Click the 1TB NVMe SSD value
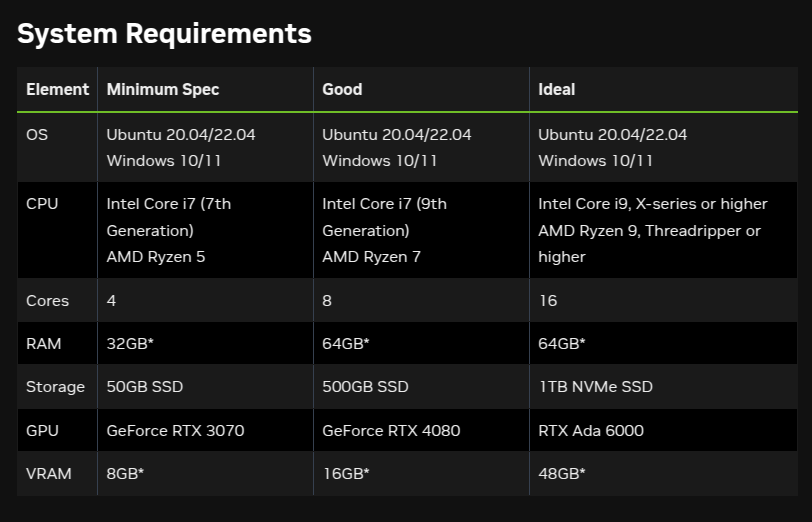 (x=596, y=387)
